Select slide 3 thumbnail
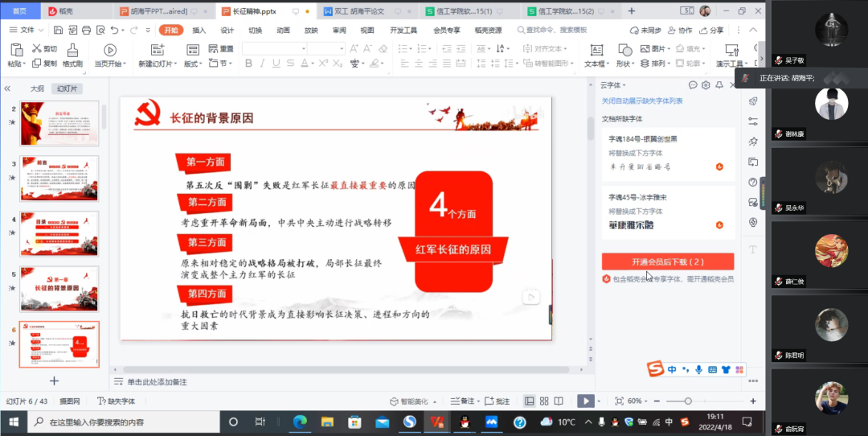Viewport: 868px width, 436px height. click(59, 178)
